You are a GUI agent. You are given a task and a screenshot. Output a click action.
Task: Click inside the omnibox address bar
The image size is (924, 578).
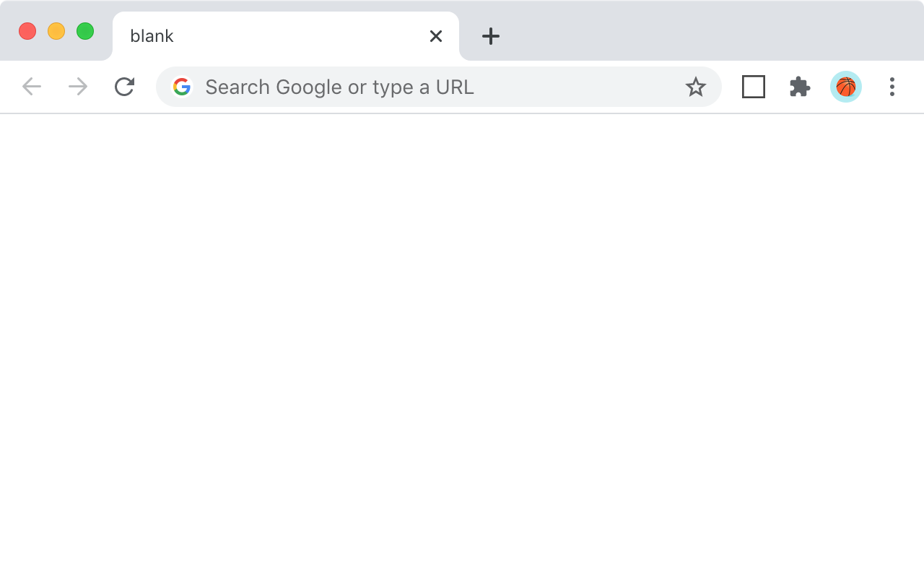pyautogui.click(x=433, y=87)
